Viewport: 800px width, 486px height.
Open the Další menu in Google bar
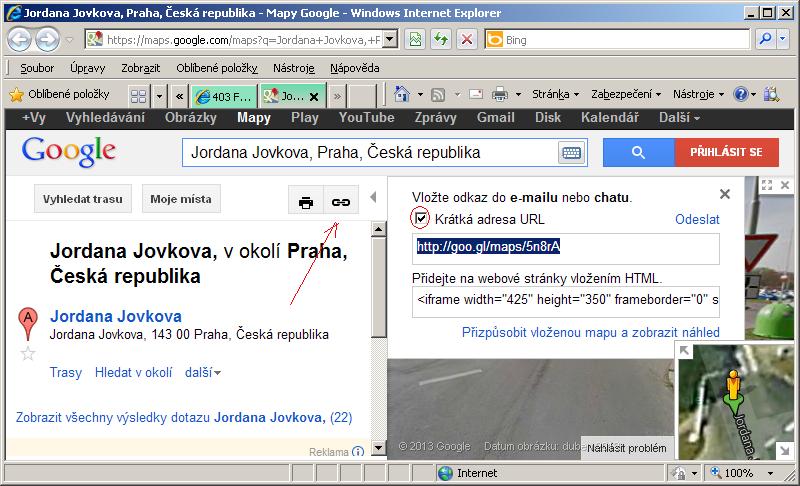(x=679, y=117)
